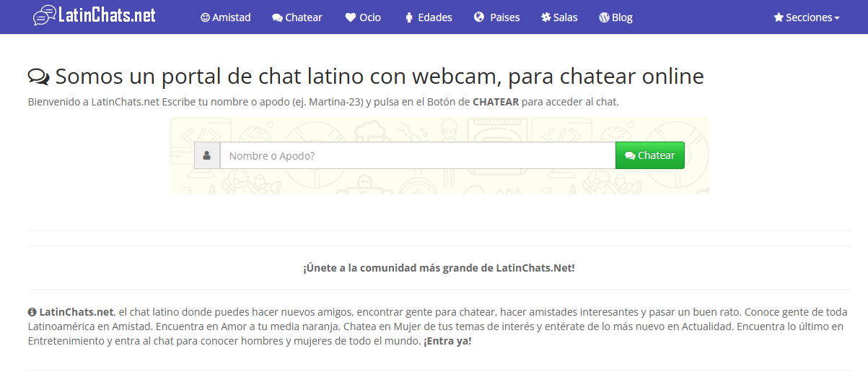Visit the Blog page
The height and width of the screenshot is (372, 868).
pyautogui.click(x=615, y=17)
